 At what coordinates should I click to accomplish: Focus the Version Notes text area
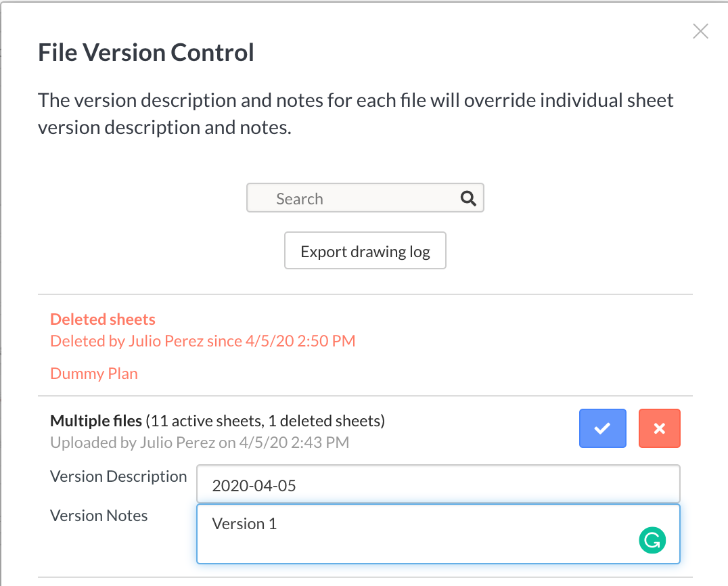click(x=438, y=534)
